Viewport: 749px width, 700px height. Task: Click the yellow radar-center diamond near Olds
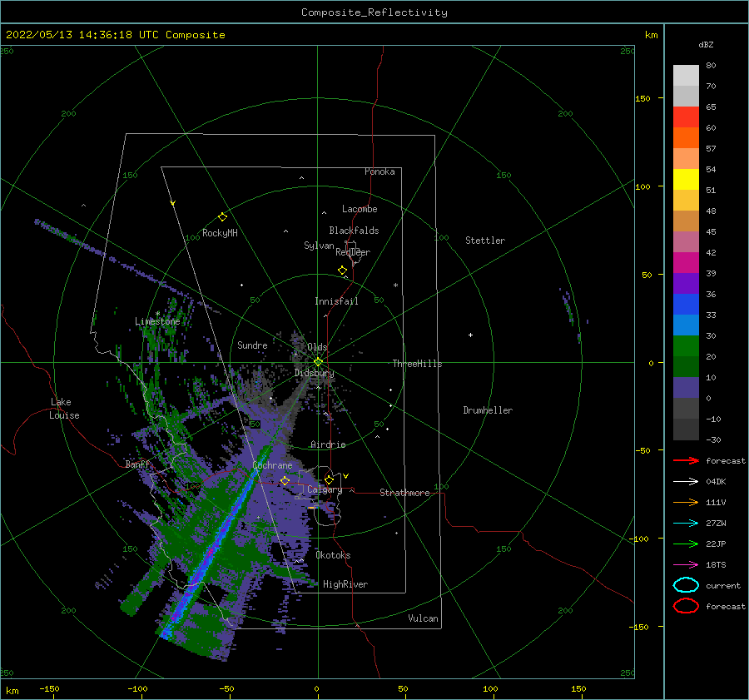coord(318,362)
